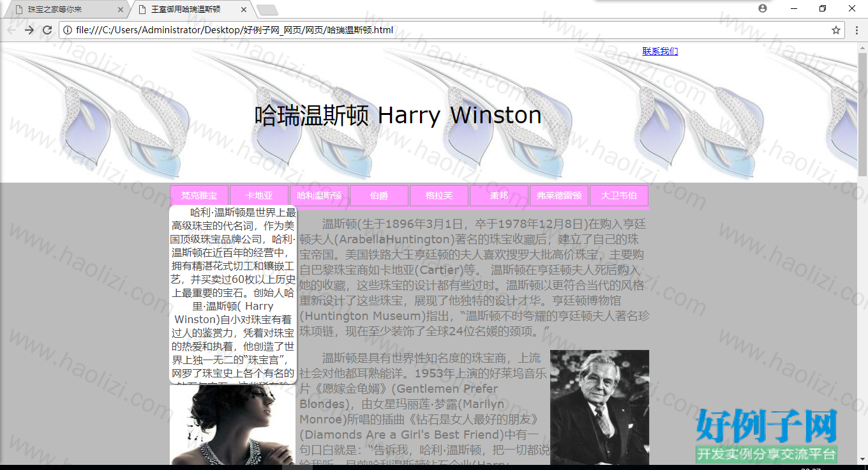Open the 联系我们 link

coord(660,51)
